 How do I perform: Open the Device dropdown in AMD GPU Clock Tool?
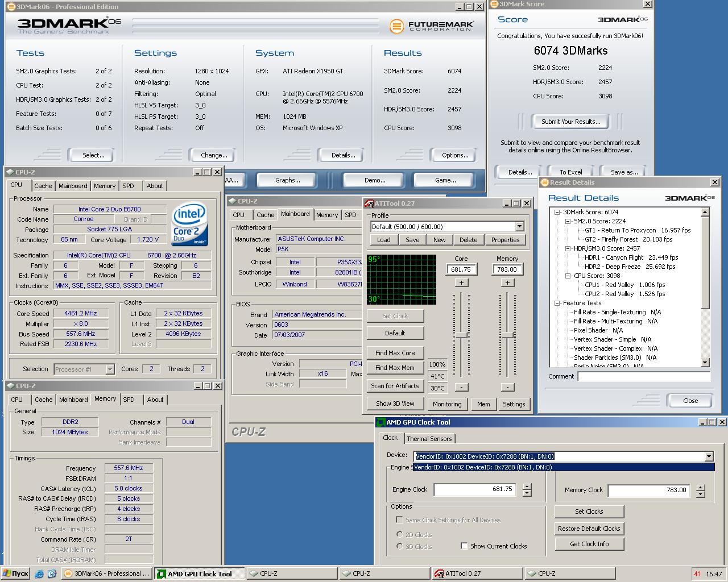coord(709,456)
